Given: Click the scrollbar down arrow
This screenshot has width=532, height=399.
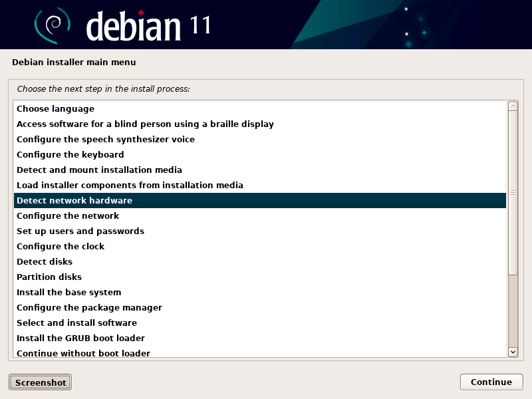Looking at the screenshot, I should pos(513,352).
